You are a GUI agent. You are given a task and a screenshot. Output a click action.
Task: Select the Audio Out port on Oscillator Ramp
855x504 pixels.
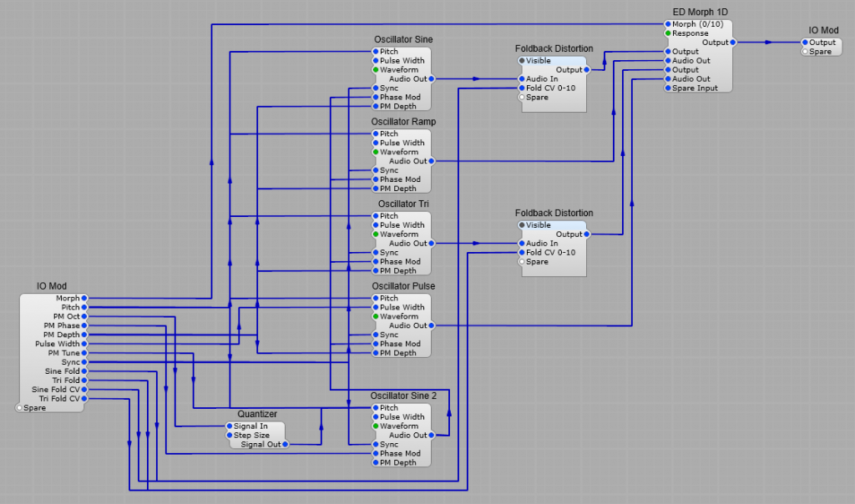429,160
